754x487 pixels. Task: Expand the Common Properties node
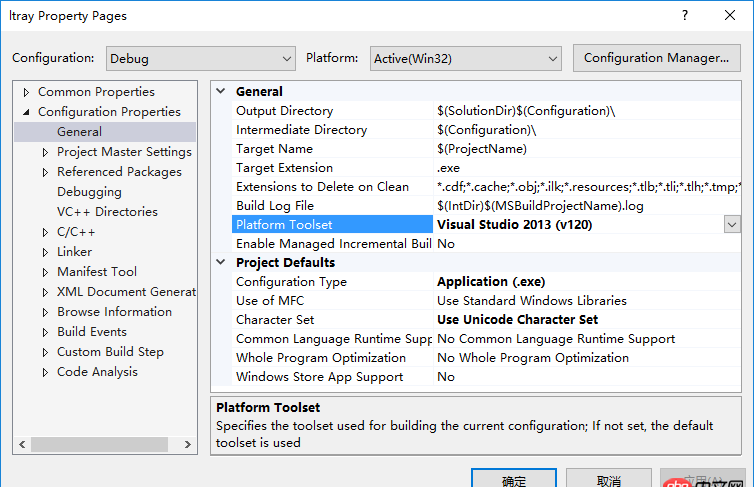pyautogui.click(x=26, y=92)
